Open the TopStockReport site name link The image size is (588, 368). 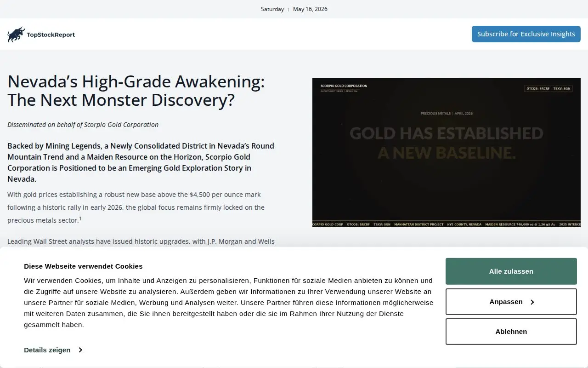[51, 34]
